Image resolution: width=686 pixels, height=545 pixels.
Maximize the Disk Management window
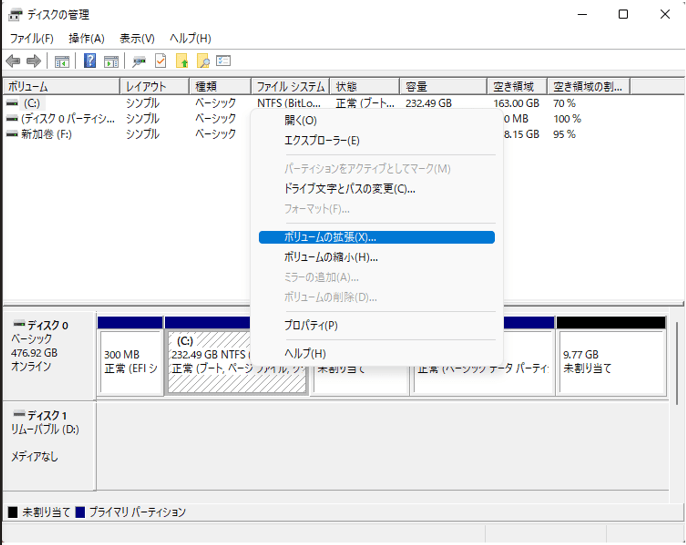click(x=623, y=14)
